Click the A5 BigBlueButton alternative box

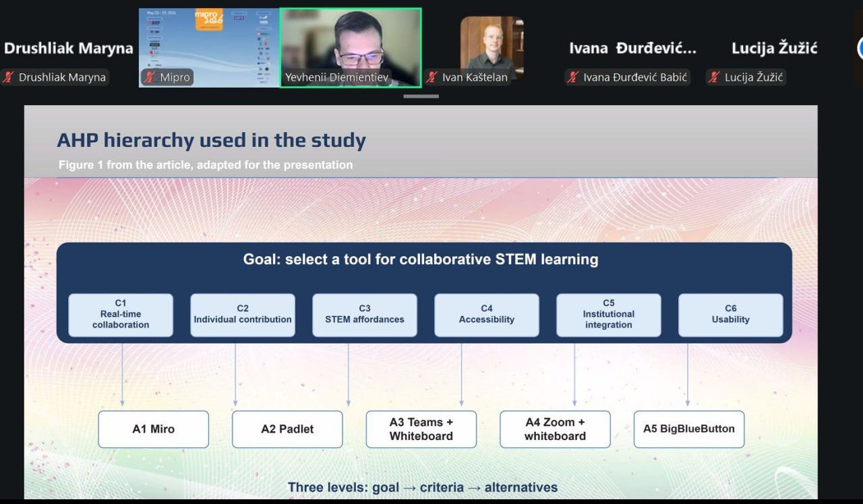(689, 429)
